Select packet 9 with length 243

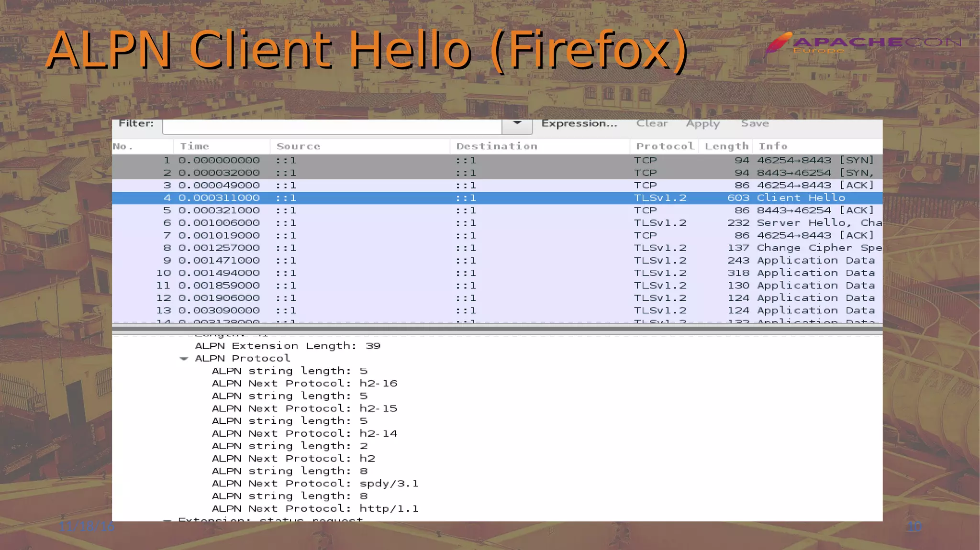click(497, 261)
